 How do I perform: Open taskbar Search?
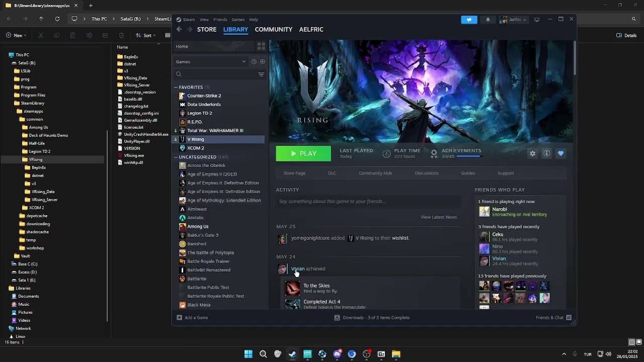click(263, 354)
